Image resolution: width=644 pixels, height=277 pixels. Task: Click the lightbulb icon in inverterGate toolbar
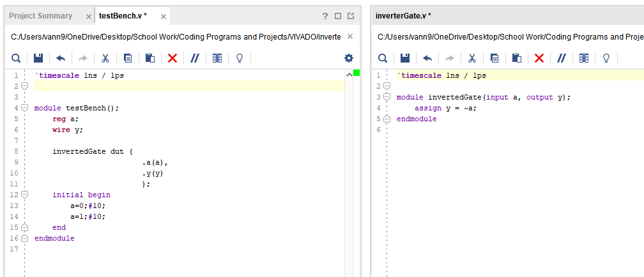tap(606, 59)
